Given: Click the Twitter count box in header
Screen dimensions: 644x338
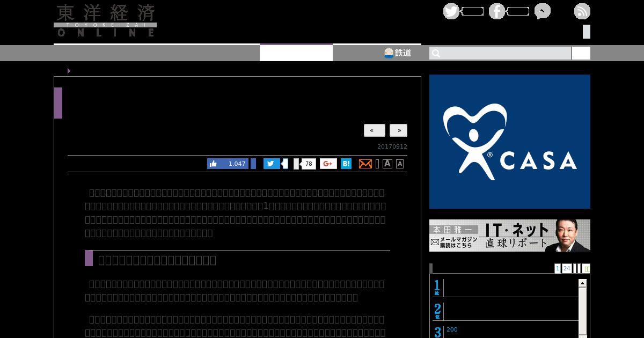Looking at the screenshot, I should [472, 11].
